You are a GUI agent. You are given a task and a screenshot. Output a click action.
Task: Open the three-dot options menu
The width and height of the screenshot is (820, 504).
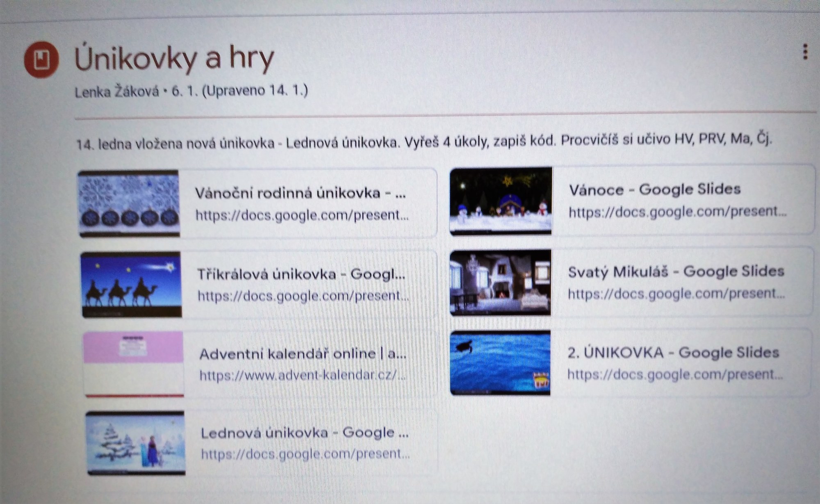[x=805, y=52]
